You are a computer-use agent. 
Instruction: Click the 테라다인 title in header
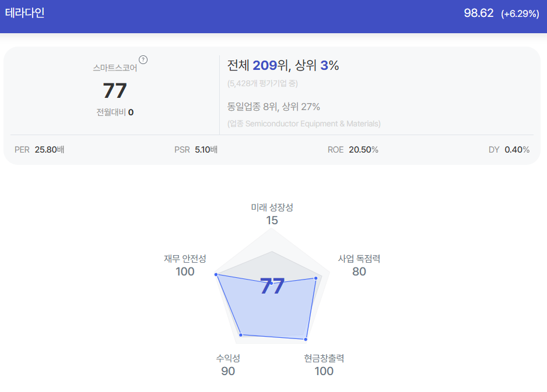click(24, 13)
